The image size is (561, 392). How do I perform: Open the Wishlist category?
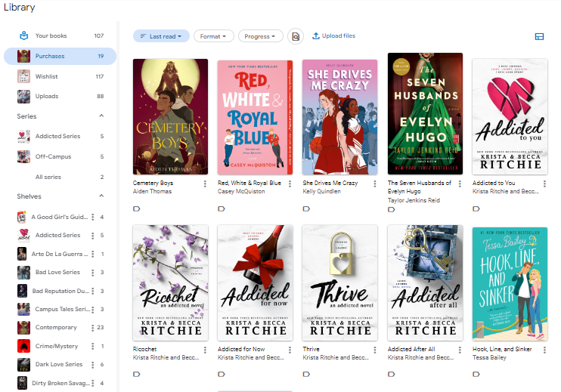(60, 76)
